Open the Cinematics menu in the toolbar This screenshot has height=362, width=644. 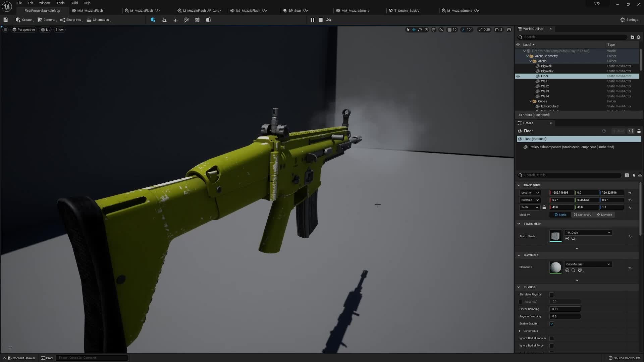pos(99,20)
